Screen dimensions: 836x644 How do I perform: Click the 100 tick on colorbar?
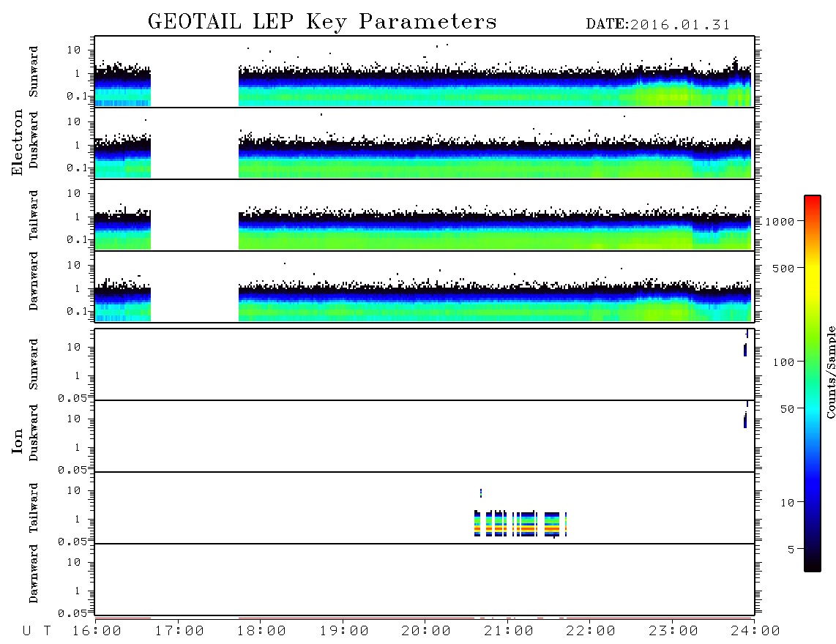(x=783, y=362)
